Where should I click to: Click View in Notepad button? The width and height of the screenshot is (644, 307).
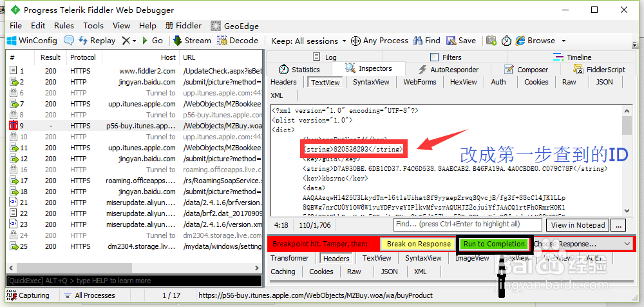point(578,224)
